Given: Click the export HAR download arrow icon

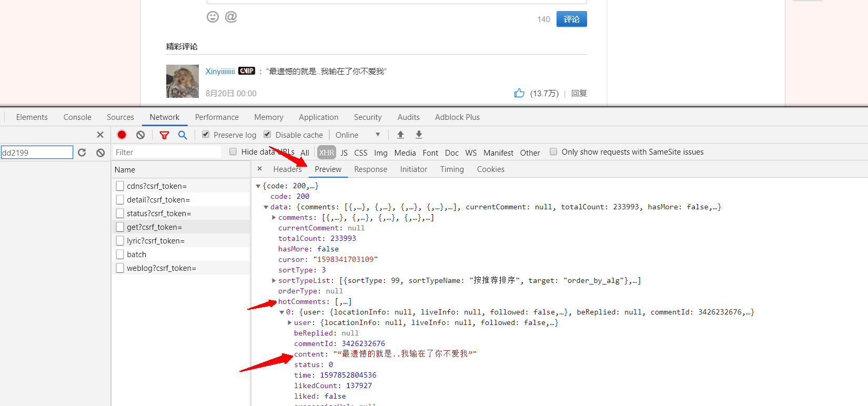Looking at the screenshot, I should pos(419,135).
